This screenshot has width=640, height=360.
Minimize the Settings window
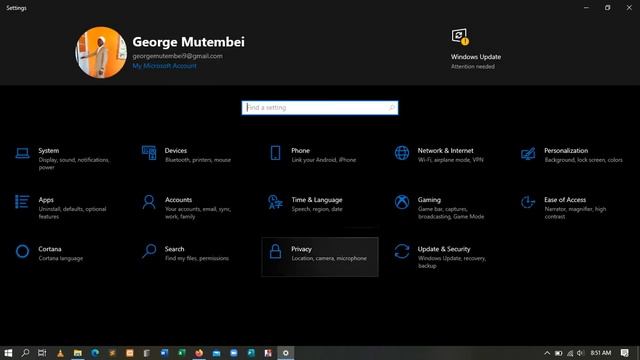coord(587,7)
